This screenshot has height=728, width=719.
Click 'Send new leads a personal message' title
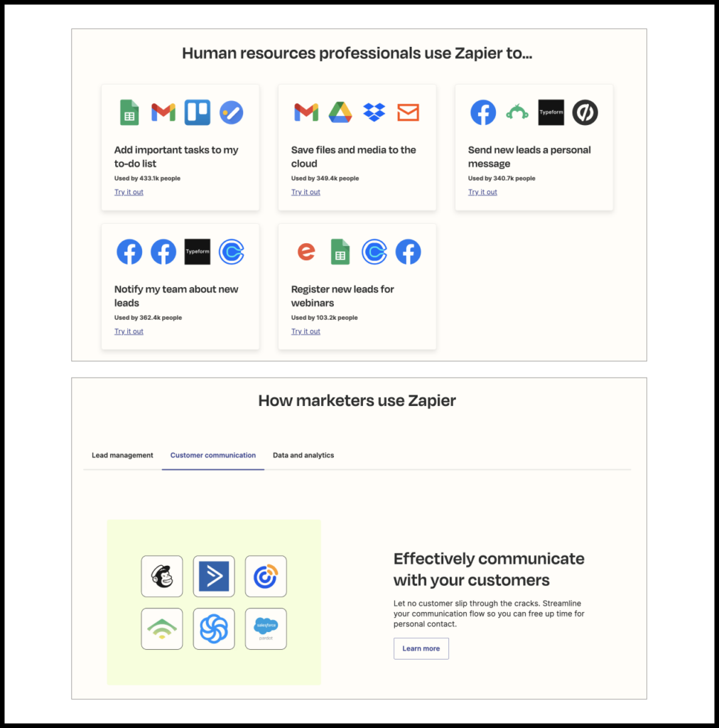point(529,157)
